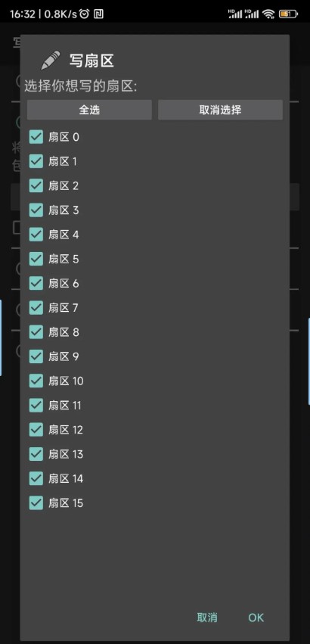Toggle the 扇区 15 checkbox
Viewport: 310px width, 644px height.
(36, 502)
